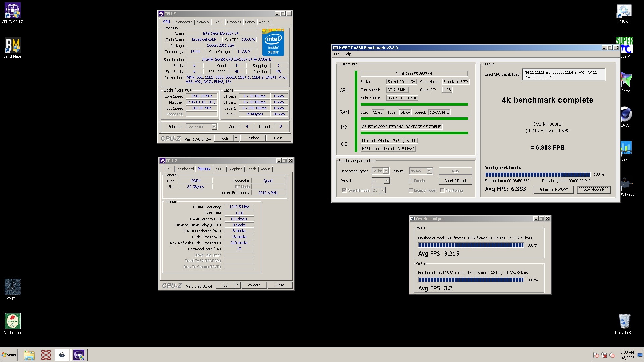The height and width of the screenshot is (362, 644).
Task: Open Graphics tab in CPU-Z Memory window
Action: click(x=235, y=169)
